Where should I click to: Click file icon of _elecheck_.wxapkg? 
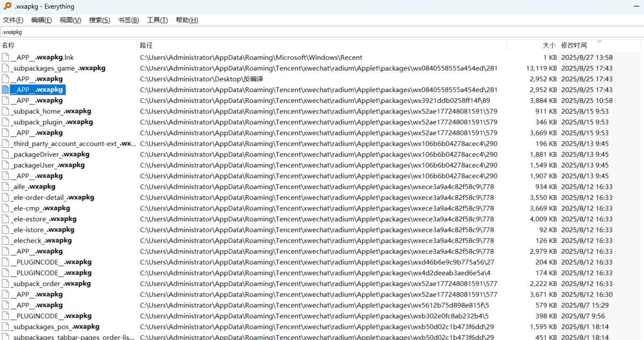[x=5, y=241]
